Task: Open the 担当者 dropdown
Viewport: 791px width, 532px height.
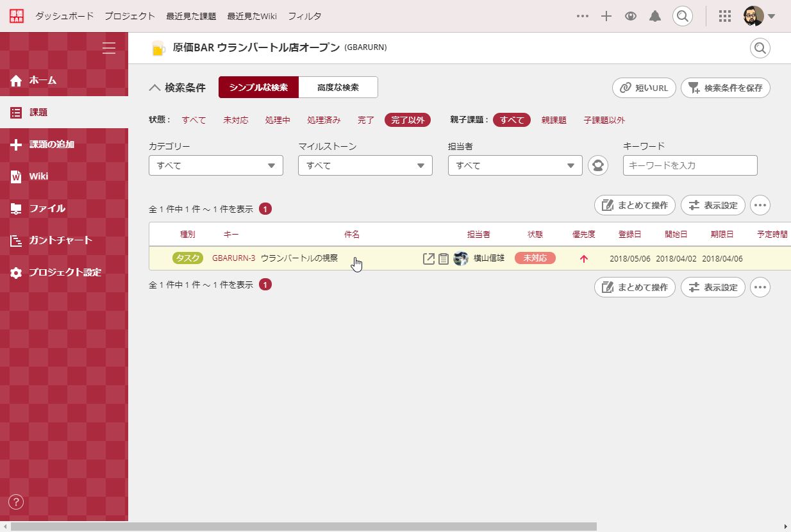Action: [x=515, y=165]
